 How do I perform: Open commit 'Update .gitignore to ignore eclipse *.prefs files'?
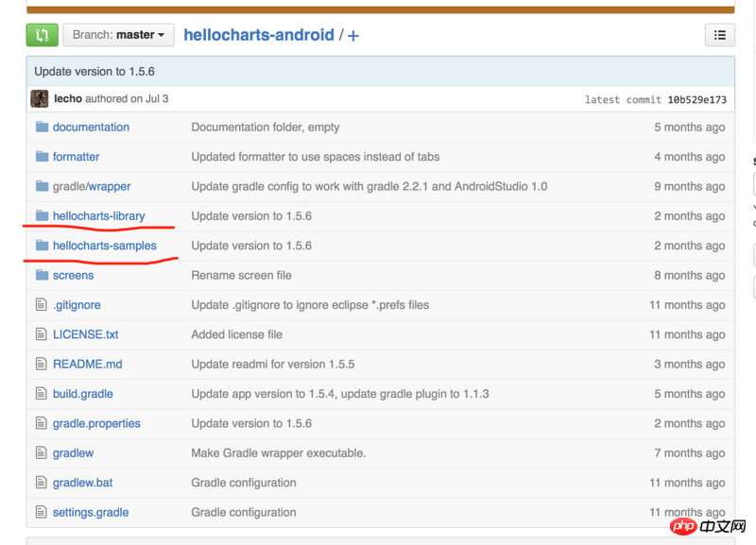310,305
